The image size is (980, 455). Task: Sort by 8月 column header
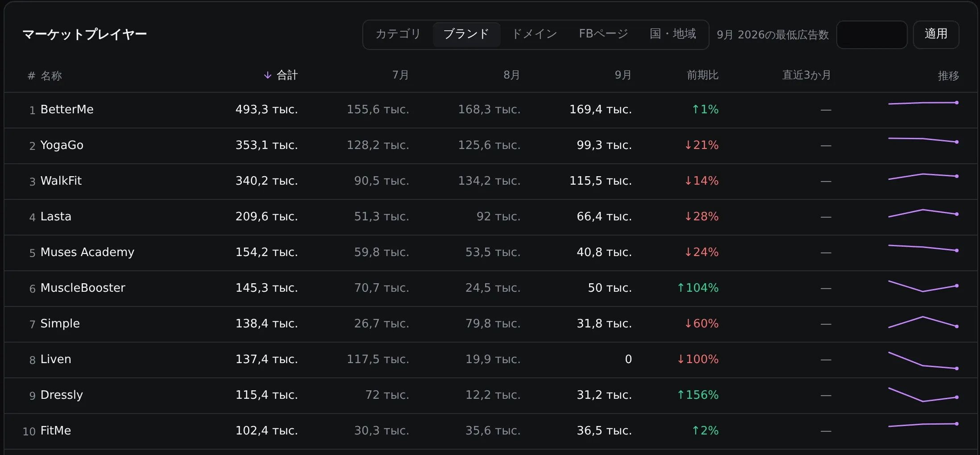coord(511,75)
